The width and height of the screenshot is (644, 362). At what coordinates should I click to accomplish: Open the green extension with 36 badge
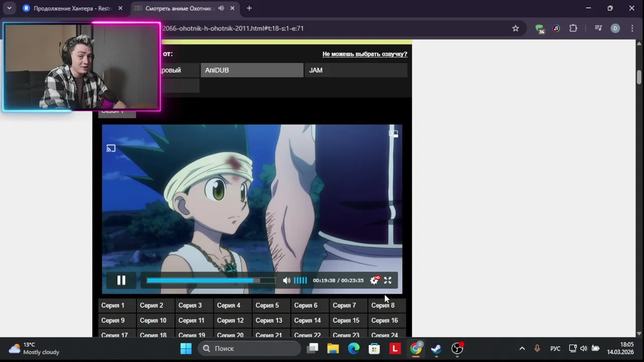539,29
